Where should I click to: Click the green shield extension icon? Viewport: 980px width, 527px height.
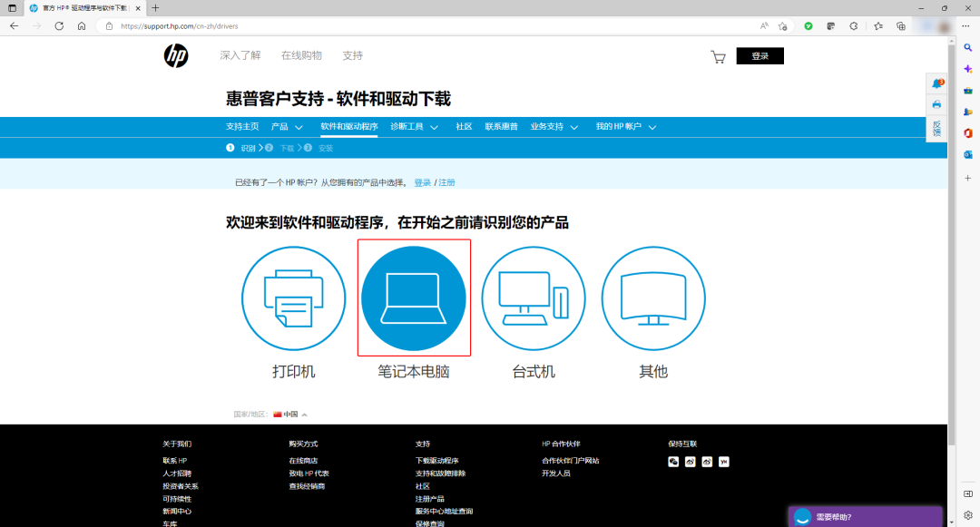pos(808,26)
